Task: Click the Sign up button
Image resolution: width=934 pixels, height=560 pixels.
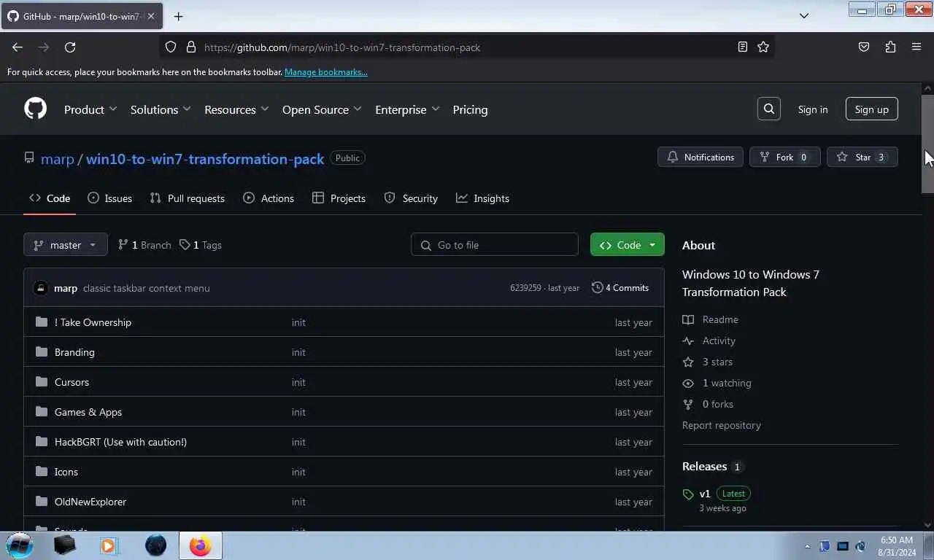Action: click(x=871, y=109)
